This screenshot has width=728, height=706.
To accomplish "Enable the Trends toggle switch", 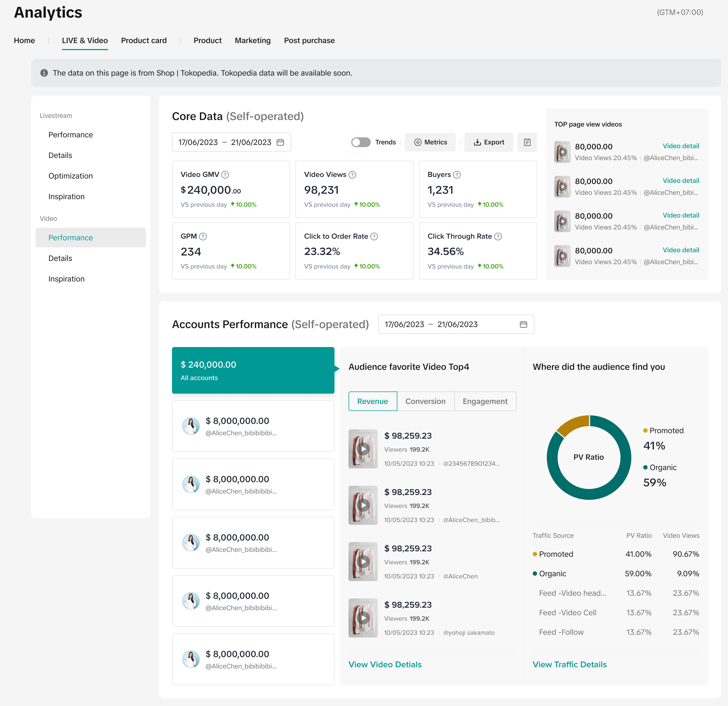I will pyautogui.click(x=361, y=142).
